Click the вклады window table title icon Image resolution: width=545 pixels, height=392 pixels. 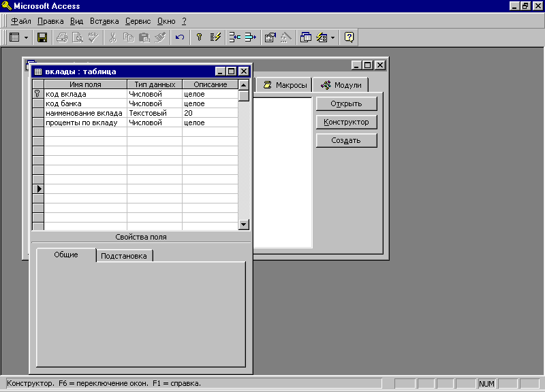click(x=38, y=71)
